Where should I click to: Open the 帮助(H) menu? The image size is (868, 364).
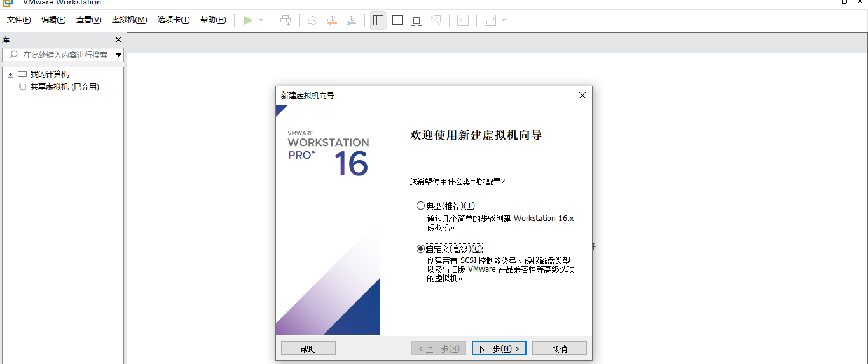coord(213,20)
